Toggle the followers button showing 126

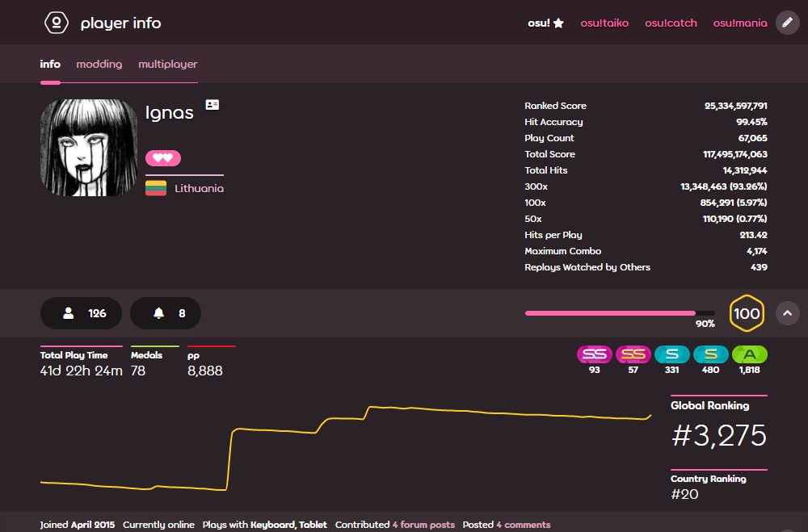click(81, 313)
